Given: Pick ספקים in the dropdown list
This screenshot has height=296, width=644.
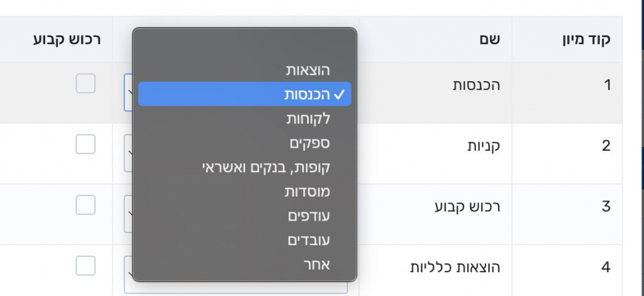Looking at the screenshot, I should click(x=309, y=143).
